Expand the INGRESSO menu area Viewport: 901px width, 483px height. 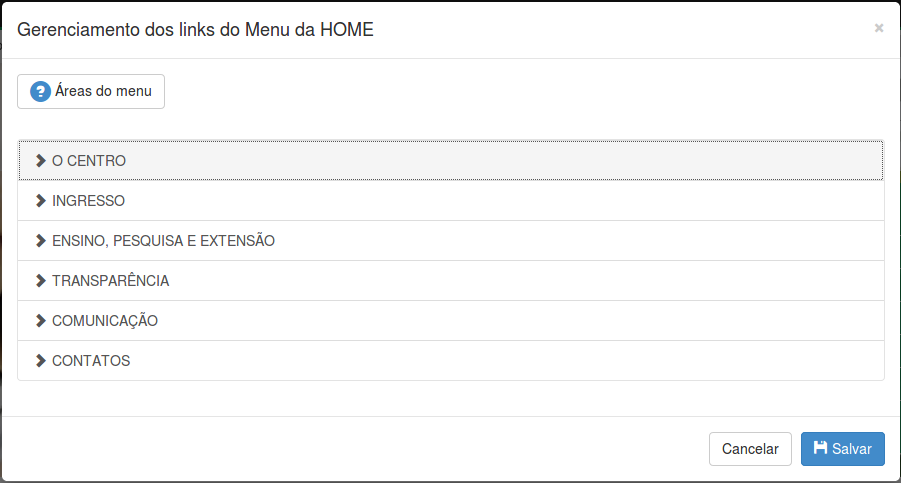450,200
